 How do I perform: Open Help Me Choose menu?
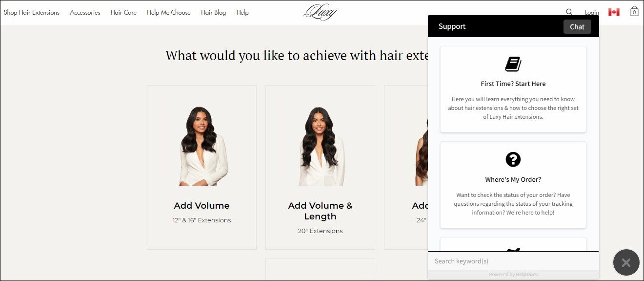[x=169, y=13]
